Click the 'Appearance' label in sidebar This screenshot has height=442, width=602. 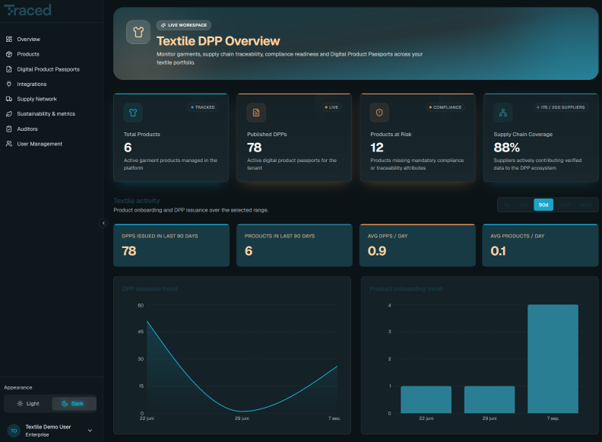pyautogui.click(x=18, y=387)
